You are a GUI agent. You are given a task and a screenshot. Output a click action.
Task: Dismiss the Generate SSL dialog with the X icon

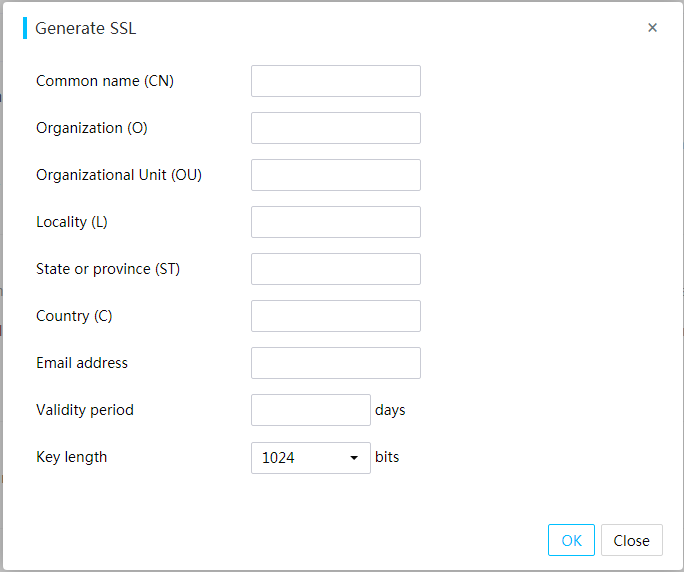[x=652, y=27]
